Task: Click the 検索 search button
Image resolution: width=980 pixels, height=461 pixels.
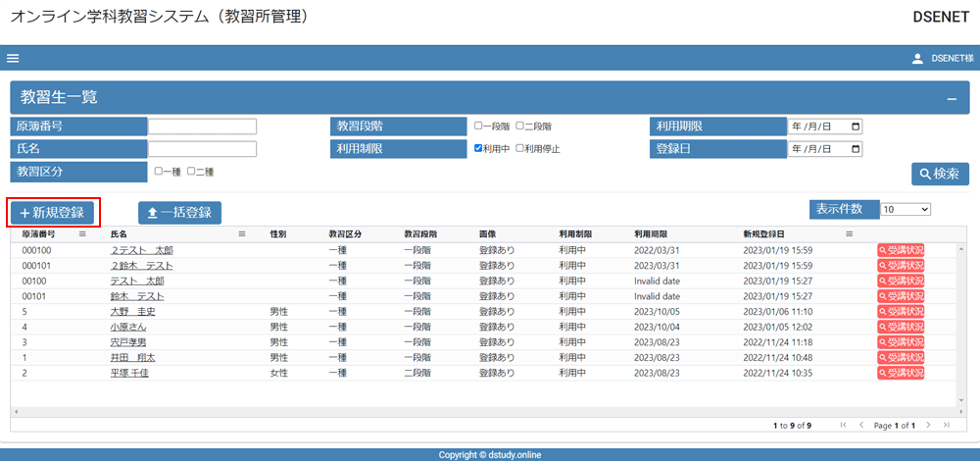Action: pyautogui.click(x=940, y=174)
